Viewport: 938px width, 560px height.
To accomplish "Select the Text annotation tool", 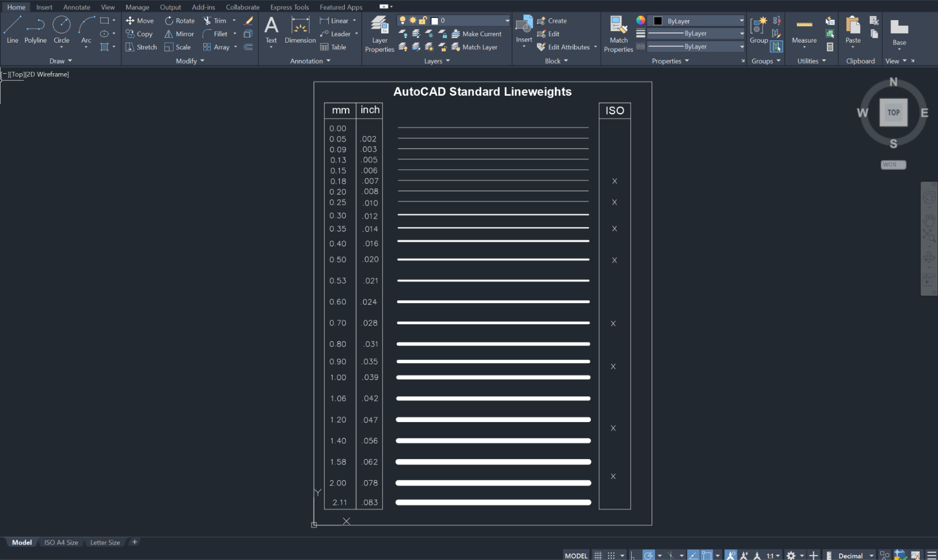I will [271, 30].
